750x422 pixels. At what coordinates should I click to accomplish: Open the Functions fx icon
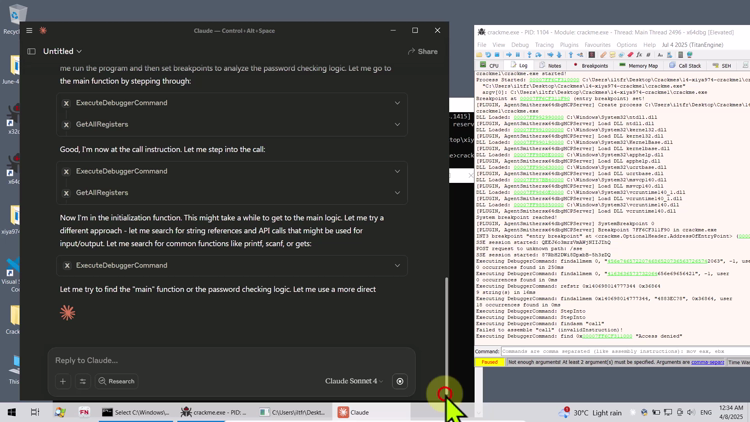639,55
